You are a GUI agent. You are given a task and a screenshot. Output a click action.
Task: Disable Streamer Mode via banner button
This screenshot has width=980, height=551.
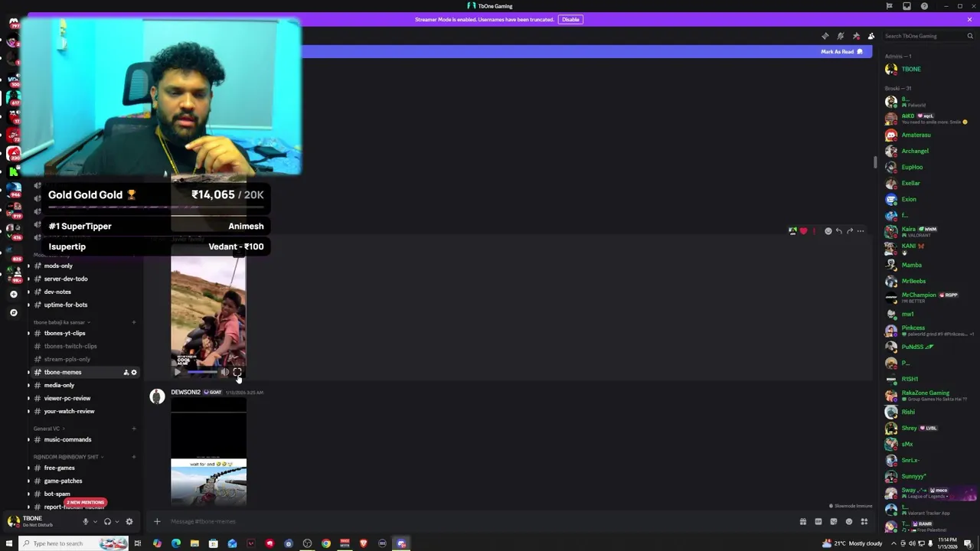point(570,19)
